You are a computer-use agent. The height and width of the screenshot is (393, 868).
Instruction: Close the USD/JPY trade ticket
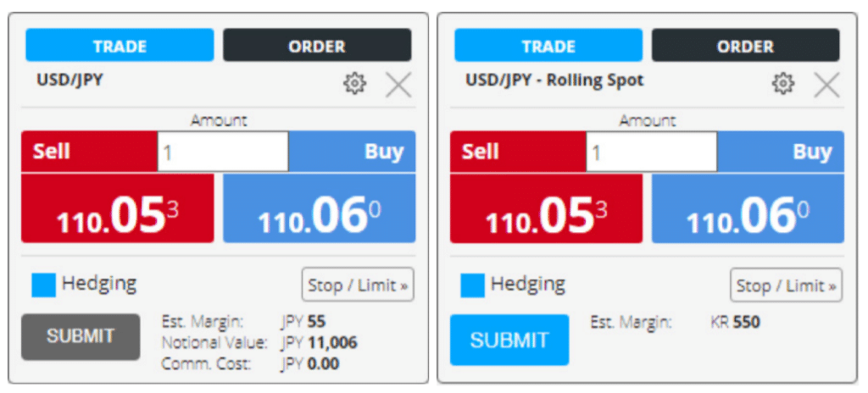coord(398,86)
